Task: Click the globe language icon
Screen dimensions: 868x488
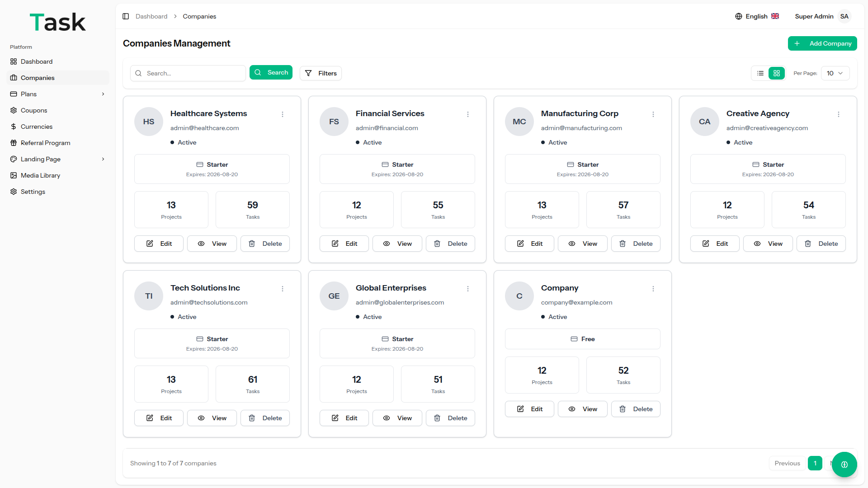Action: pos(739,16)
